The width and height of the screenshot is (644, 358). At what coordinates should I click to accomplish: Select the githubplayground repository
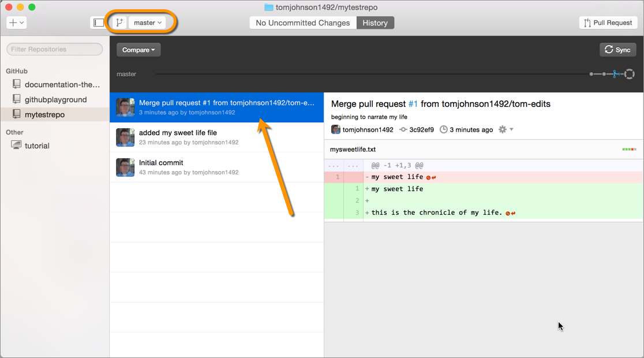point(55,99)
